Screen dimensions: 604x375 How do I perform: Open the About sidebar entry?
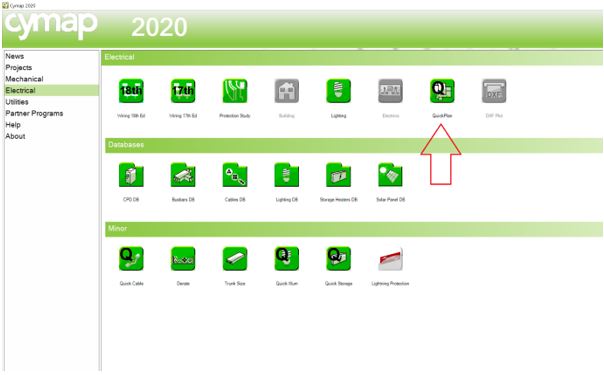point(15,136)
